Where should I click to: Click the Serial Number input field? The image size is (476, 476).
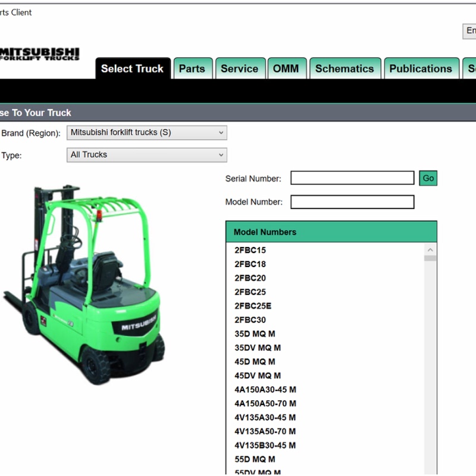pos(352,178)
